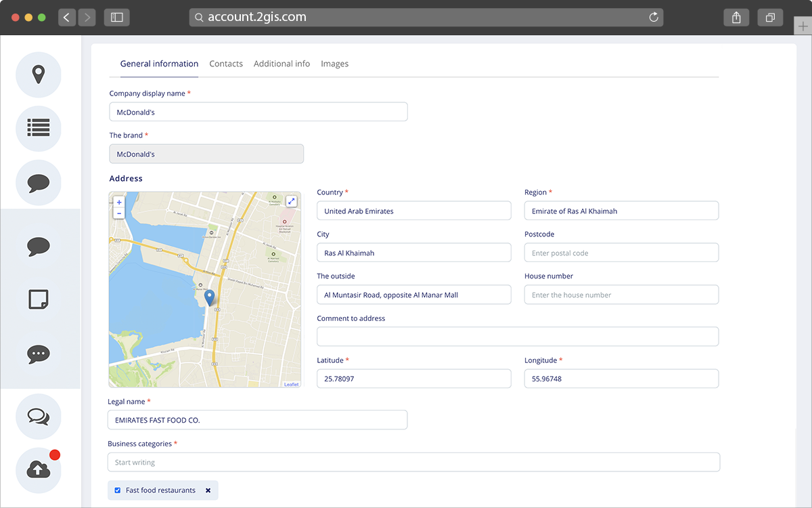This screenshot has height=508, width=812.
Task: Open the browser share menu
Action: pos(736,18)
